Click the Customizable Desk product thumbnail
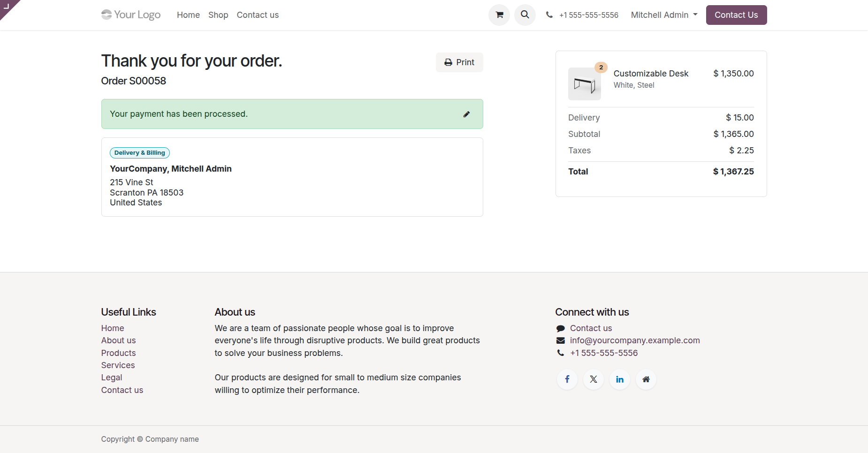The height and width of the screenshot is (453, 868). click(x=584, y=84)
